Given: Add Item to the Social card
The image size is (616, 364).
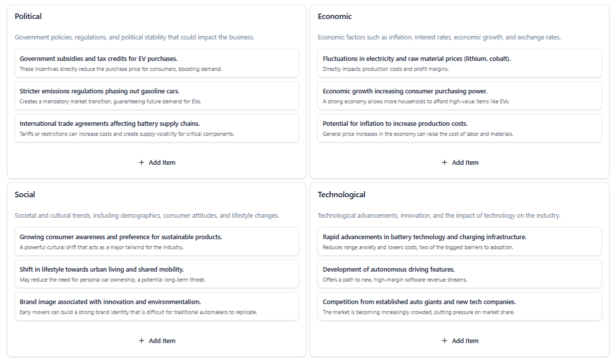Looking at the screenshot, I should pos(157,341).
